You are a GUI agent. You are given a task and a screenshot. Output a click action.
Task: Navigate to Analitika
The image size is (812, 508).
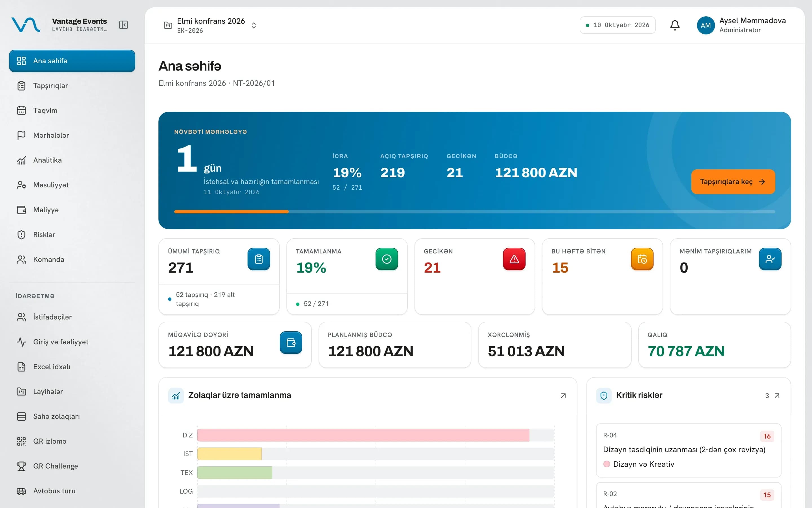(x=72, y=160)
